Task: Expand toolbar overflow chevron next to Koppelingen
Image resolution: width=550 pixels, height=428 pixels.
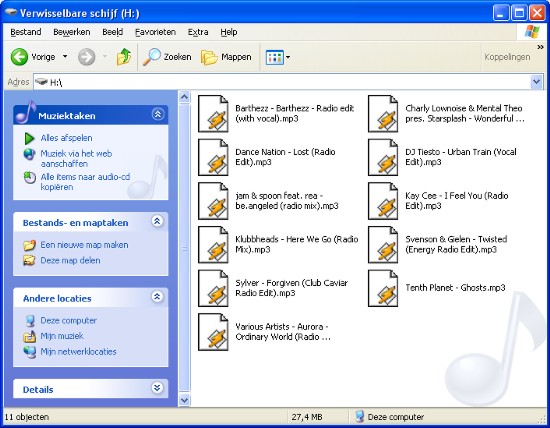Action: [x=540, y=47]
